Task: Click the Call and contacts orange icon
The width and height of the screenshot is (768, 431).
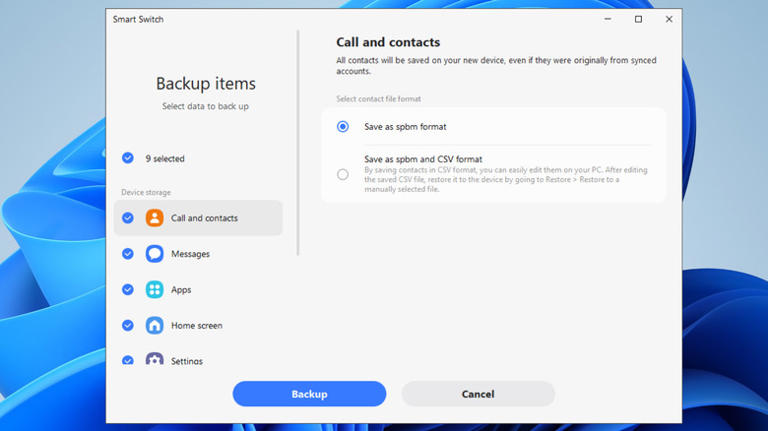Action: [x=154, y=218]
